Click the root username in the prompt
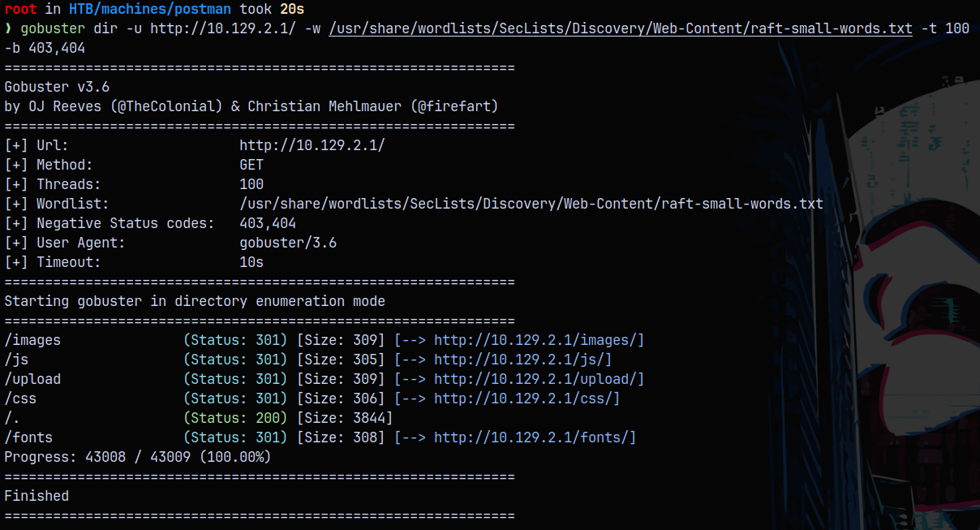The image size is (980, 530). pyautogui.click(x=20, y=9)
